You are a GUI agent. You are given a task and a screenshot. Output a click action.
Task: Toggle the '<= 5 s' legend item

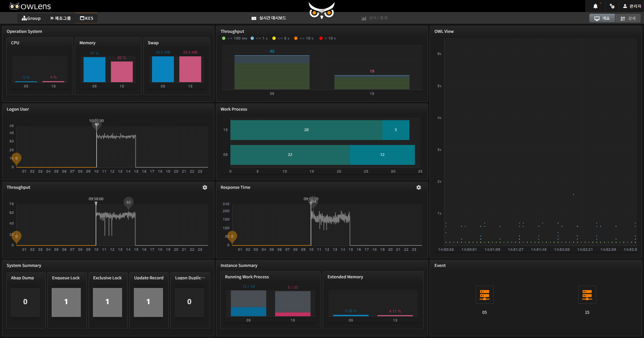click(x=281, y=38)
